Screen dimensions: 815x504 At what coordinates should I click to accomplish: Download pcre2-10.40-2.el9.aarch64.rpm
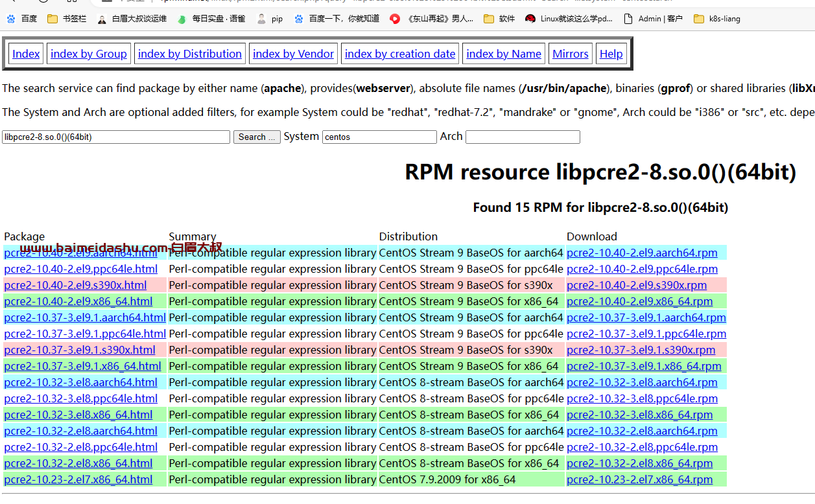pyautogui.click(x=642, y=253)
